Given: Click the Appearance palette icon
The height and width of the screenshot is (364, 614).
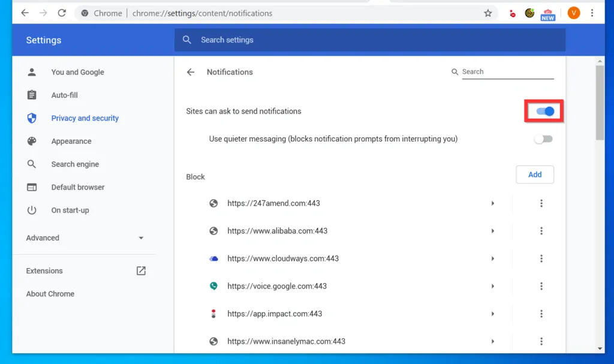Looking at the screenshot, I should pyautogui.click(x=31, y=141).
